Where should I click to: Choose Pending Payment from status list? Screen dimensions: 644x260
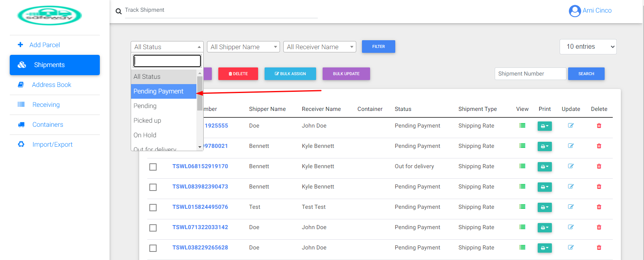pyautogui.click(x=164, y=91)
